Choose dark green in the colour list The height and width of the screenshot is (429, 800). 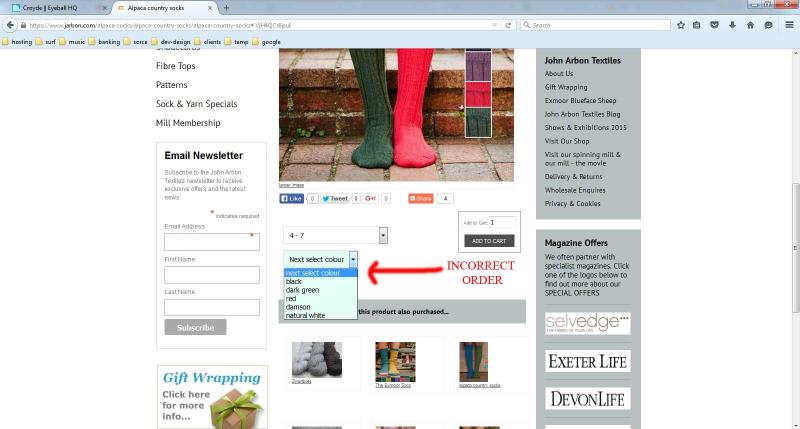tap(303, 290)
